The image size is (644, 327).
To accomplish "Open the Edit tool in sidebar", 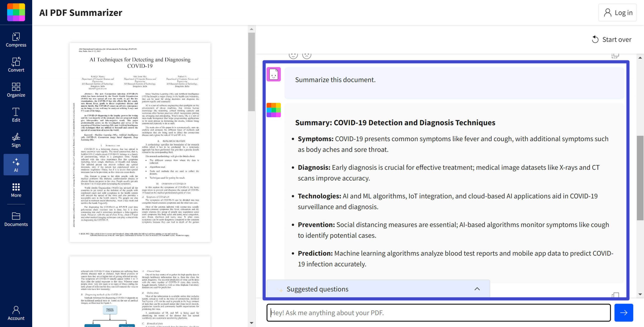I will pos(16,115).
